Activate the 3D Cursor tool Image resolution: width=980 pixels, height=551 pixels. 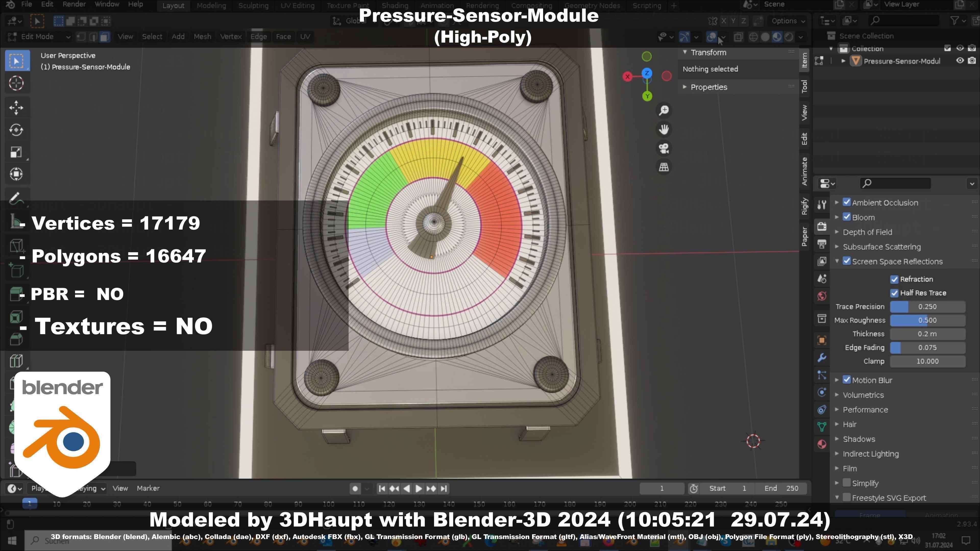16,83
